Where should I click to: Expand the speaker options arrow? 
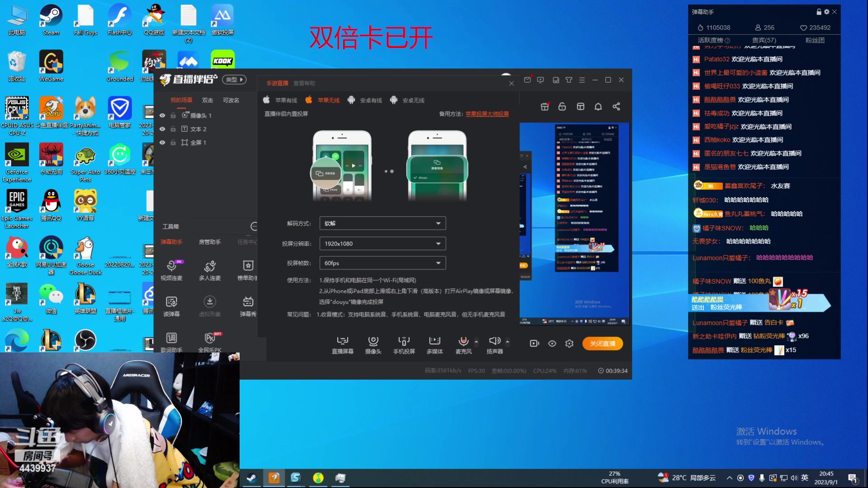[507, 342]
